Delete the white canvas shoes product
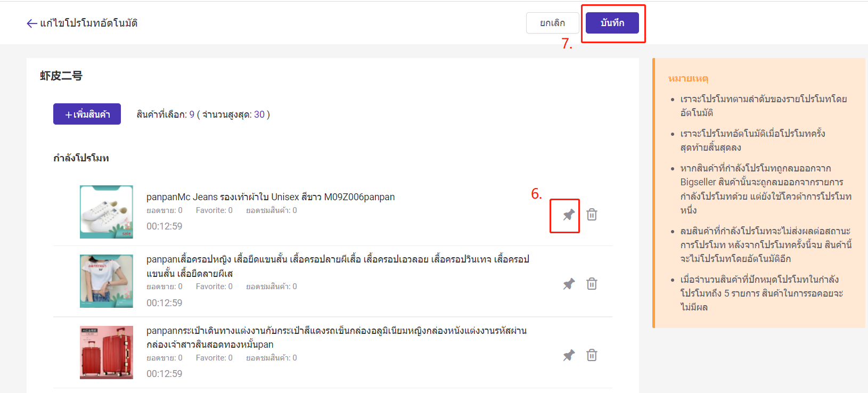 pos(592,215)
